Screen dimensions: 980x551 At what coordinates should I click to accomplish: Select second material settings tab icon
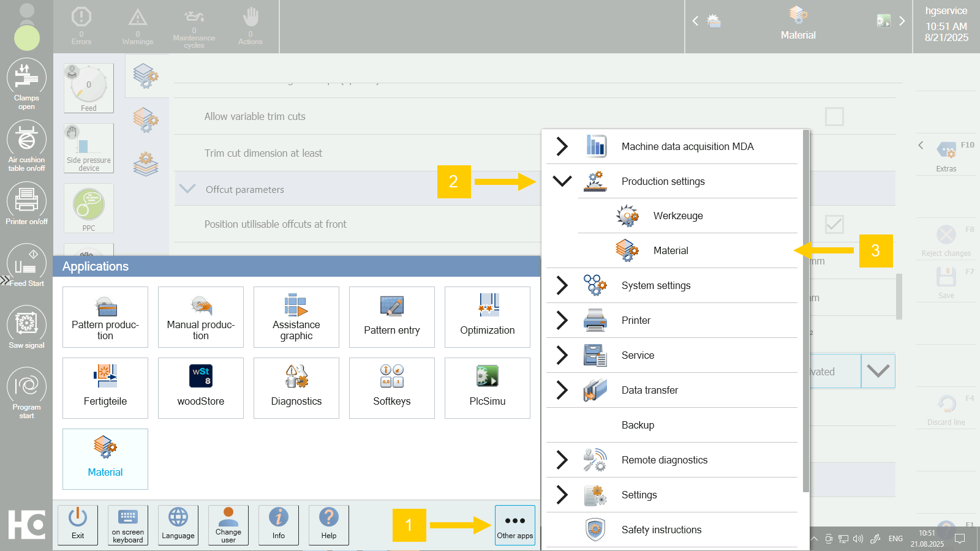point(146,119)
